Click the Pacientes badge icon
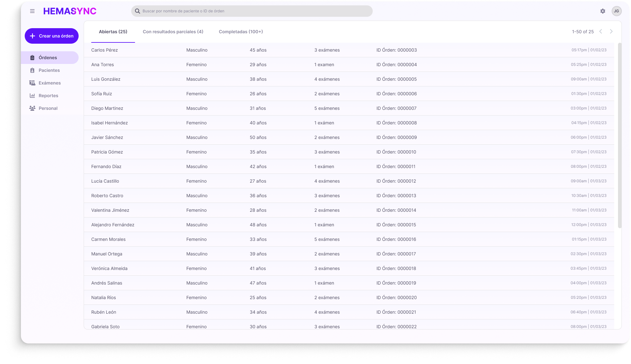631x364 pixels. (x=32, y=70)
